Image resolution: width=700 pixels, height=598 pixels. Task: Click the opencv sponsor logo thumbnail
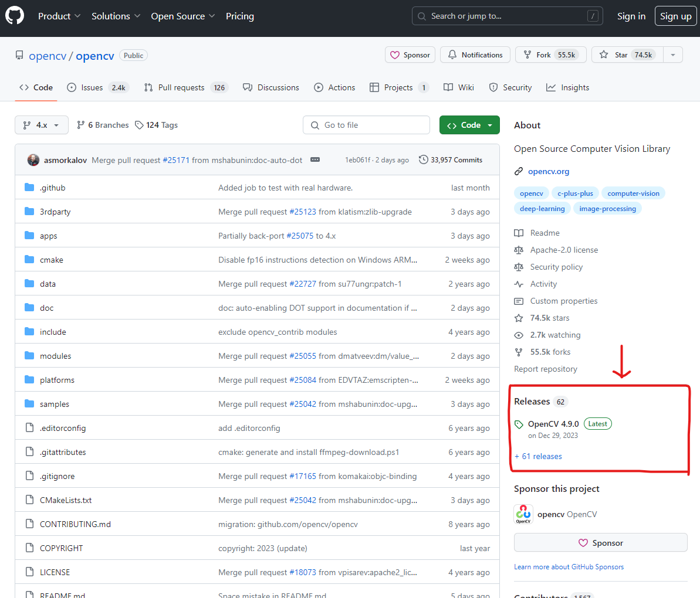point(523,514)
